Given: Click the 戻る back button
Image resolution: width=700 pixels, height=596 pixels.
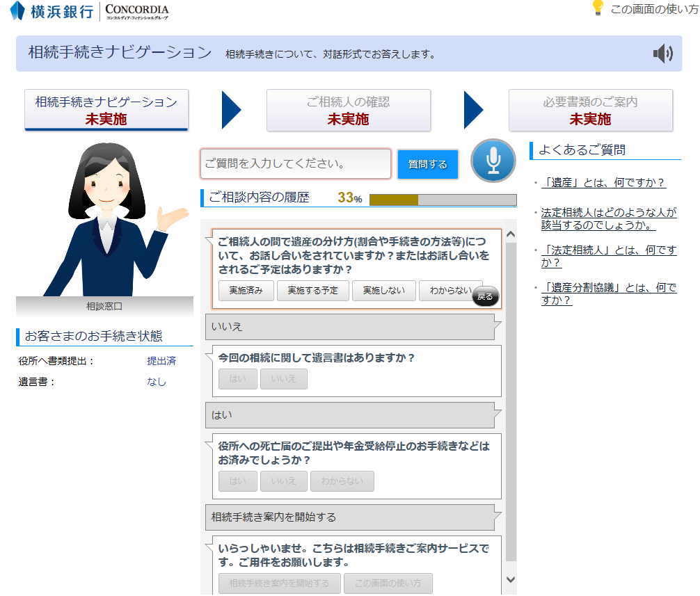Looking at the screenshot, I should point(485,297).
